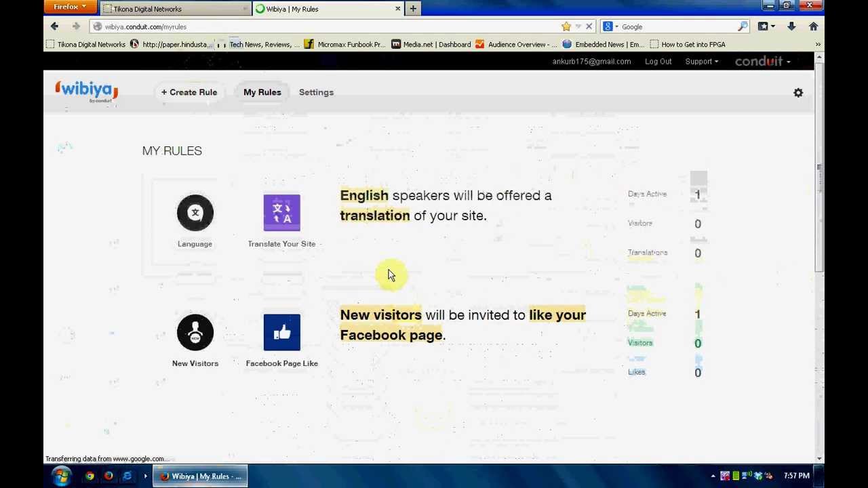Open the Windows Start menu

tap(61, 476)
